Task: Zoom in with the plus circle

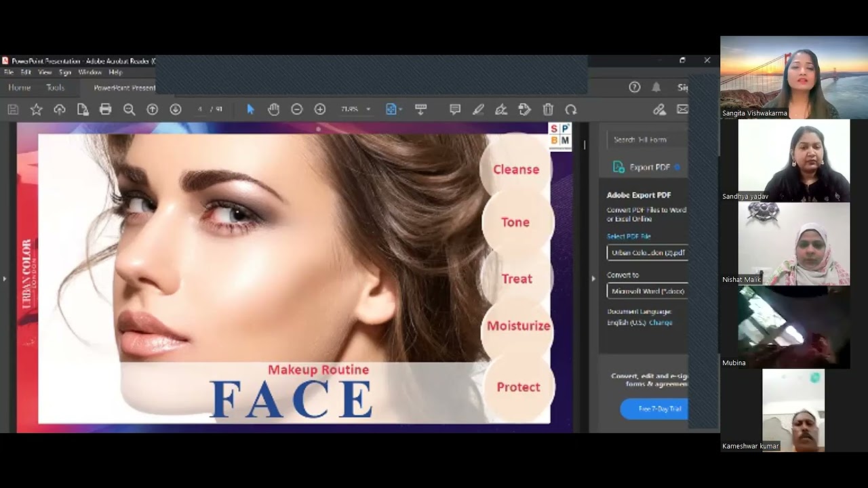Action: tap(320, 109)
